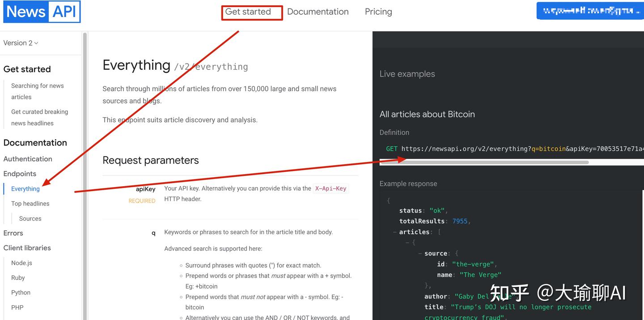Open the Python client library page
This screenshot has height=320, width=644.
tap(21, 293)
